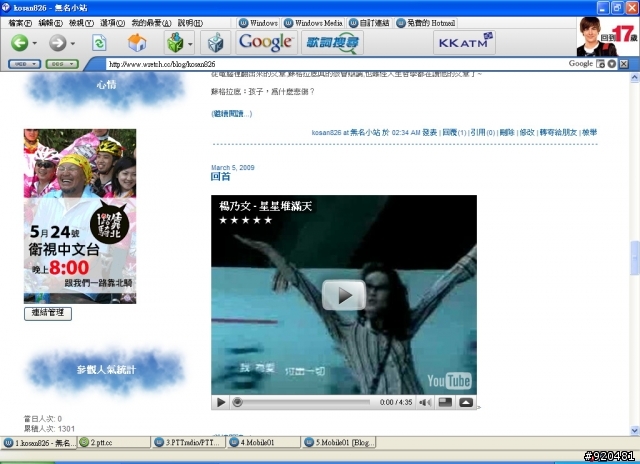Open the 歌詞搜尋 lyrics search button

pos(332,42)
